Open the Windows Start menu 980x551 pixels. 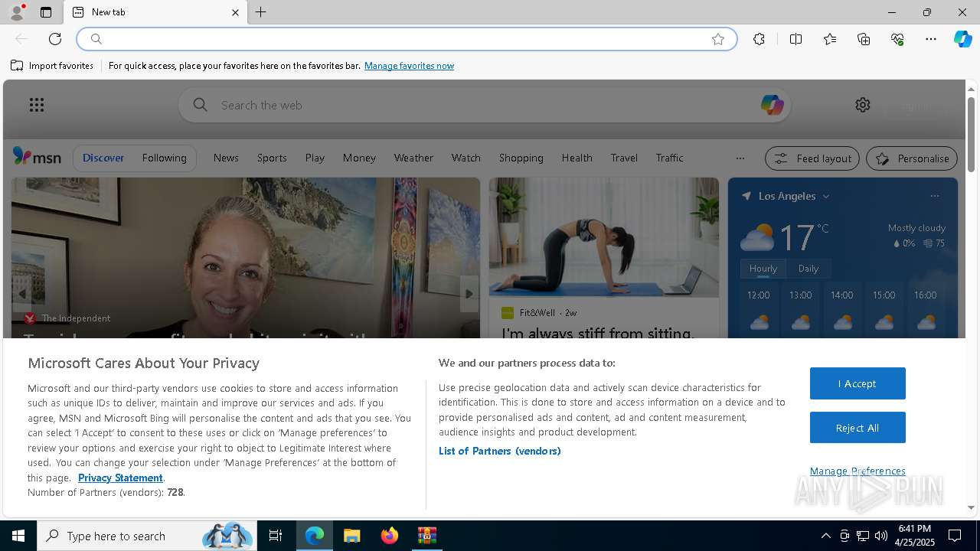(18, 536)
